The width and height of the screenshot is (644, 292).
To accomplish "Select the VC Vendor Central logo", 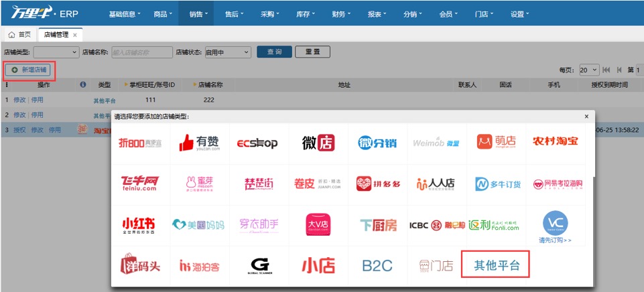I will pyautogui.click(x=556, y=222).
